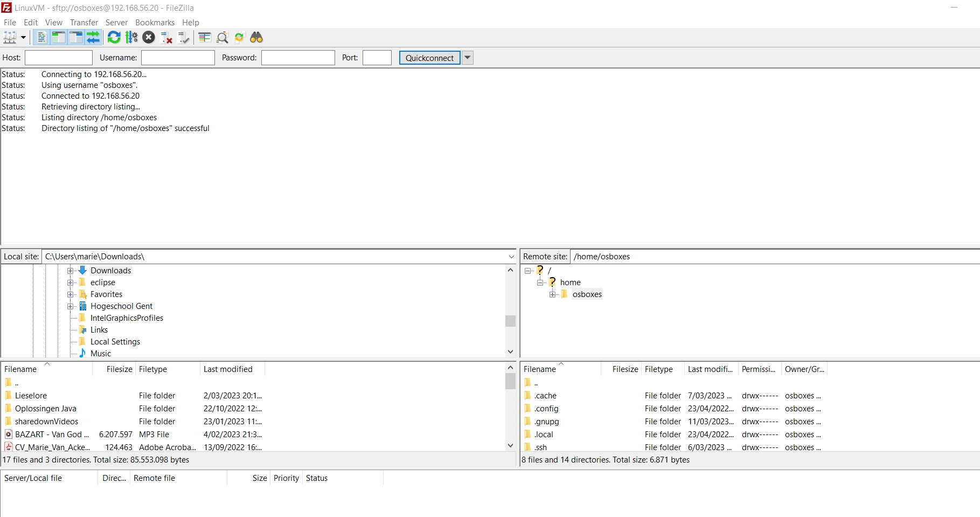This screenshot has height=517, width=980.
Task: Open the Local site path dropdown
Action: 511,257
